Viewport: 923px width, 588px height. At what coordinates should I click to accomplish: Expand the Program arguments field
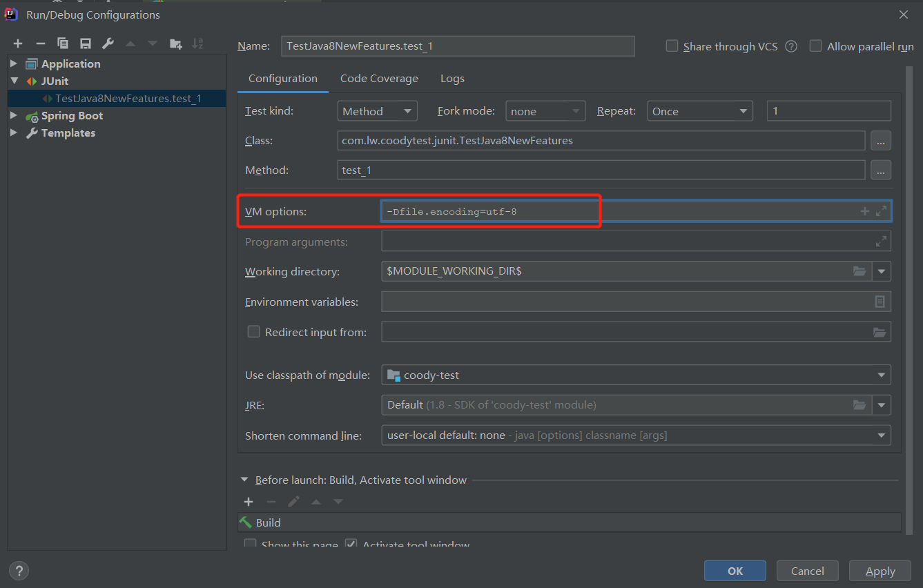(x=881, y=242)
